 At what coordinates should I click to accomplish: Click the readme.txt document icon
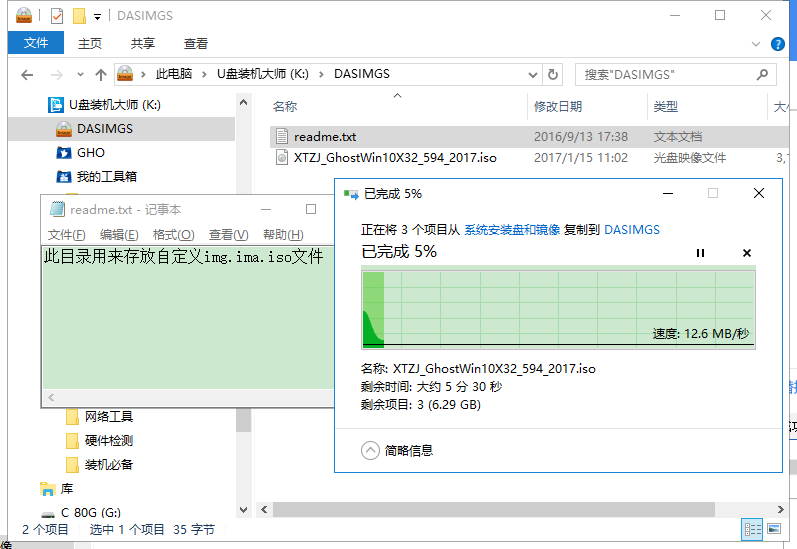click(282, 136)
